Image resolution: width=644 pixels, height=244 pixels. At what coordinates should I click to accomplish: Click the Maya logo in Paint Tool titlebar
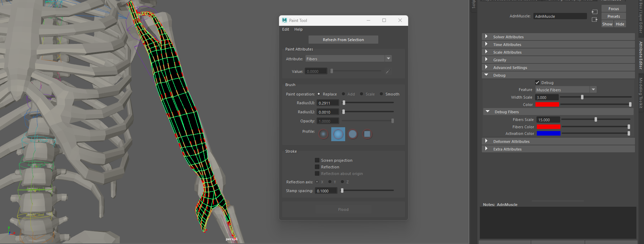pos(285,20)
